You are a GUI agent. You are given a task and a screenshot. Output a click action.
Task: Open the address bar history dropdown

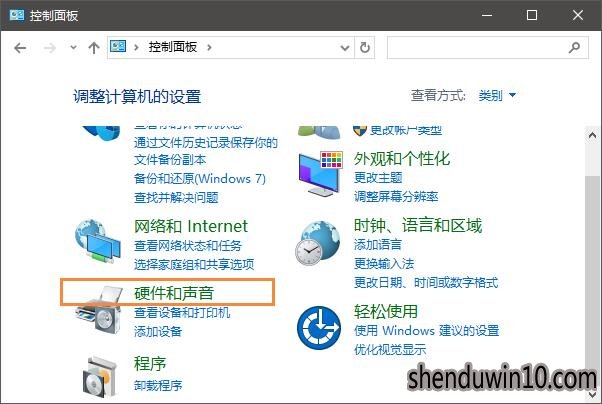345,48
